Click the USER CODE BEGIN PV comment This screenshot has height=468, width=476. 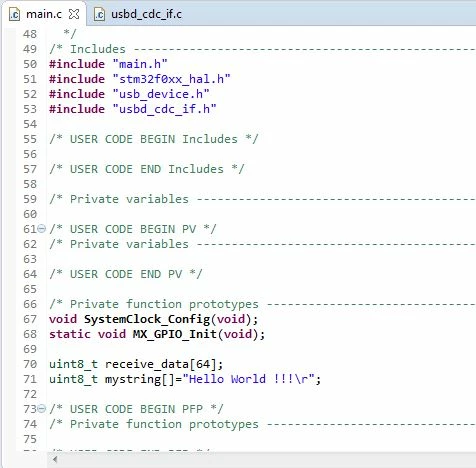[x=133, y=229]
